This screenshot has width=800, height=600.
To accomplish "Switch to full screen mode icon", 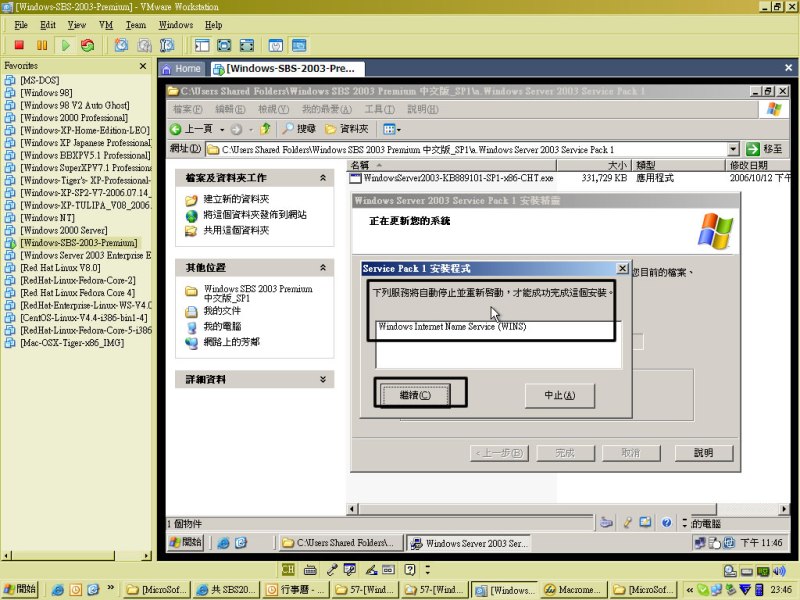I will click(x=224, y=45).
